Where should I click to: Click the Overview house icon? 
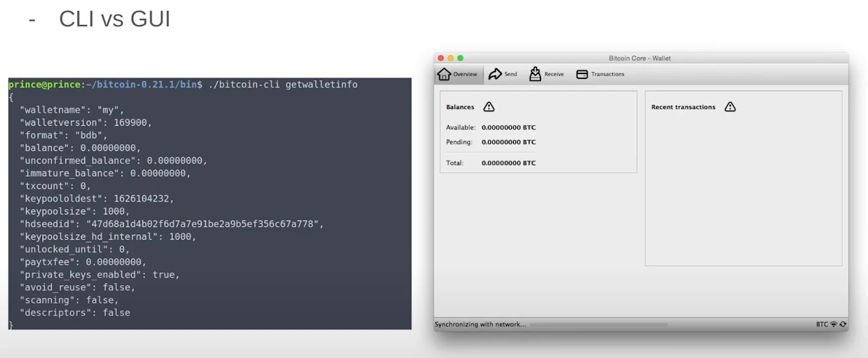[x=444, y=75]
